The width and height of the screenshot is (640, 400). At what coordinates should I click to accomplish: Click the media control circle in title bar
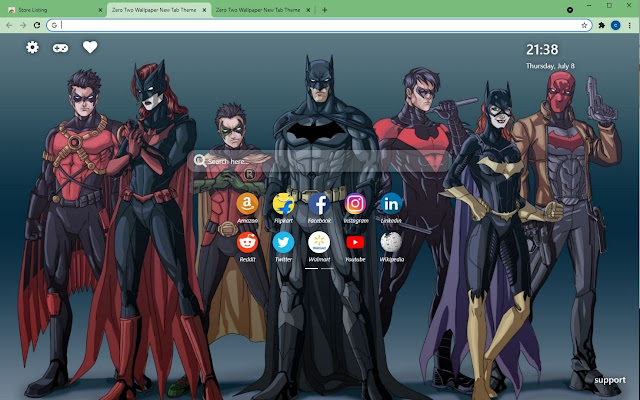click(570, 10)
